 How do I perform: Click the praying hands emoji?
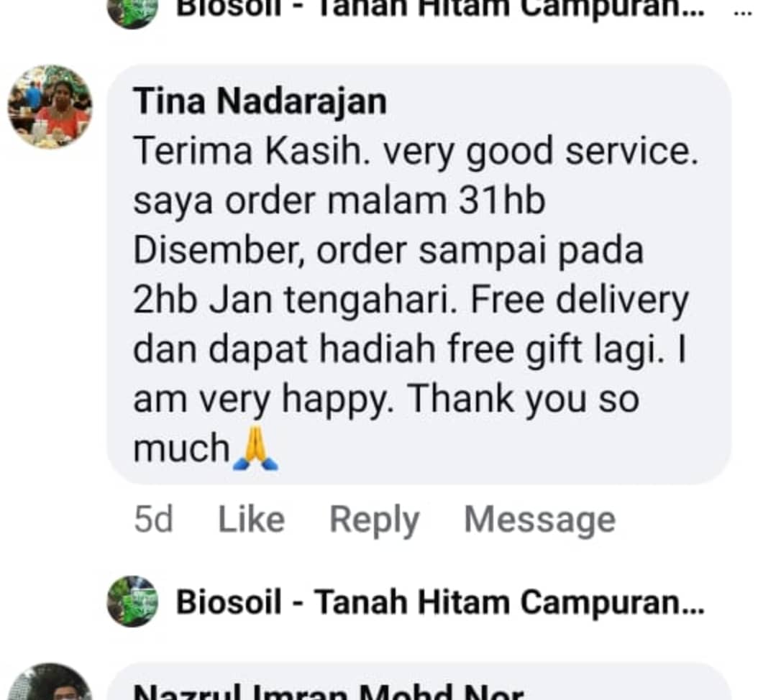pos(255,448)
